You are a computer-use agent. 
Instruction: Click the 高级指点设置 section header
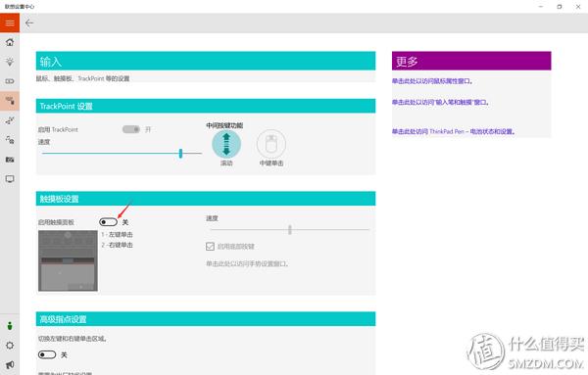(x=206, y=319)
